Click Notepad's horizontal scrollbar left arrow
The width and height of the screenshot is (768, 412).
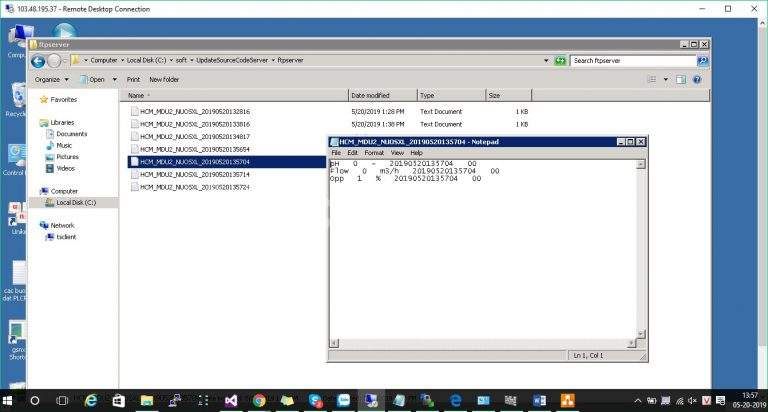334,343
